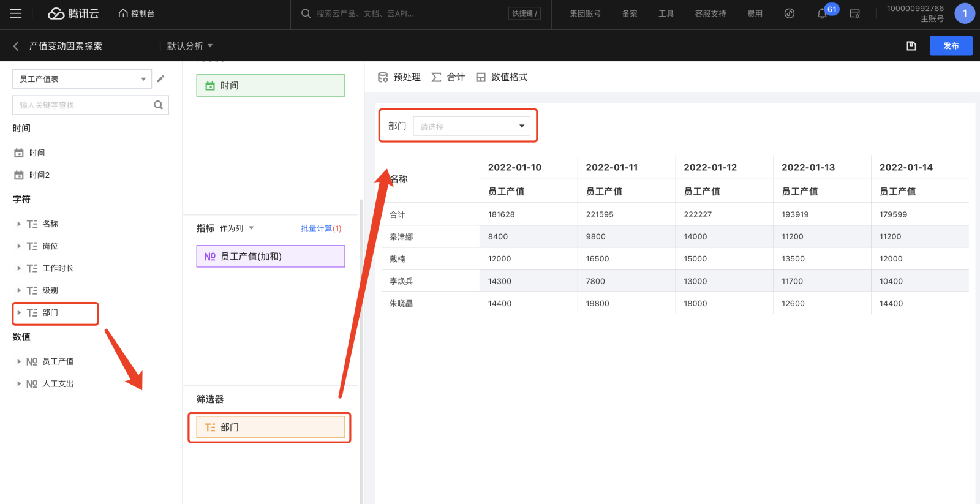Image resolution: width=980 pixels, height=504 pixels.
Task: Click the cell value 19800
Action: tap(597, 303)
